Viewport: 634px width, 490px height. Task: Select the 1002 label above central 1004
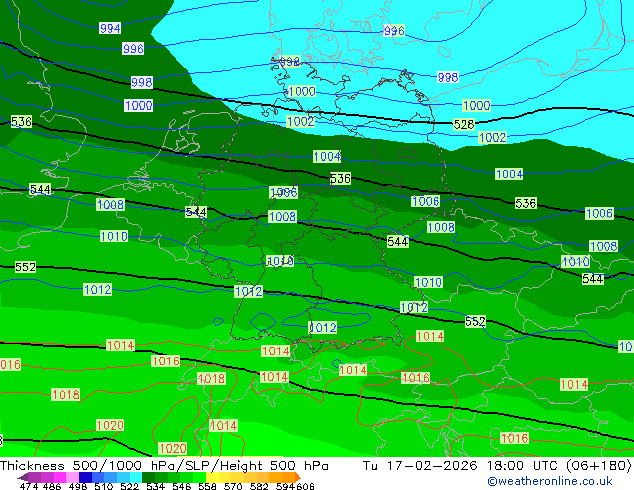300,121
